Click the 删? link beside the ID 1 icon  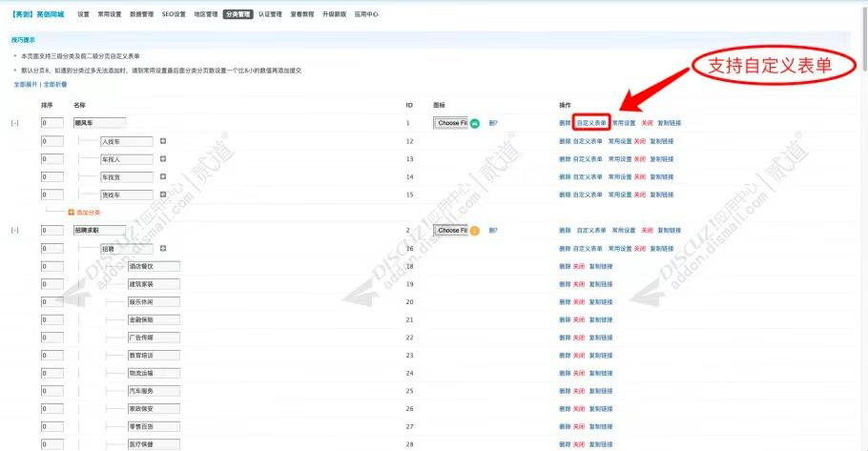[x=493, y=123]
